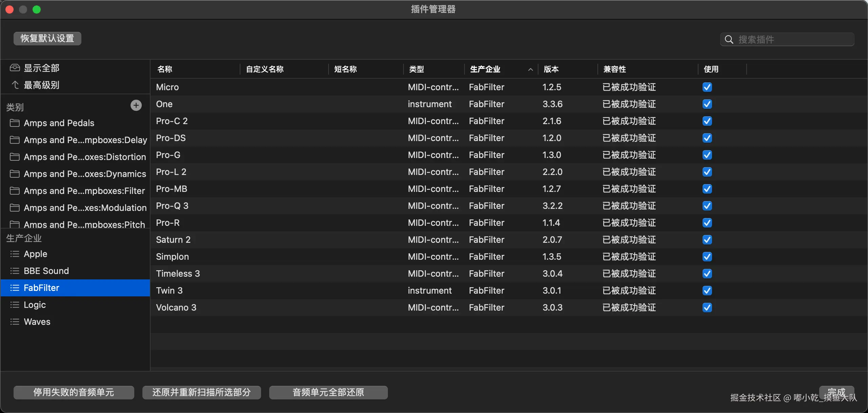Viewport: 868px width, 413px height.
Task: Click the list icon next to FabFilter
Action: 15,288
